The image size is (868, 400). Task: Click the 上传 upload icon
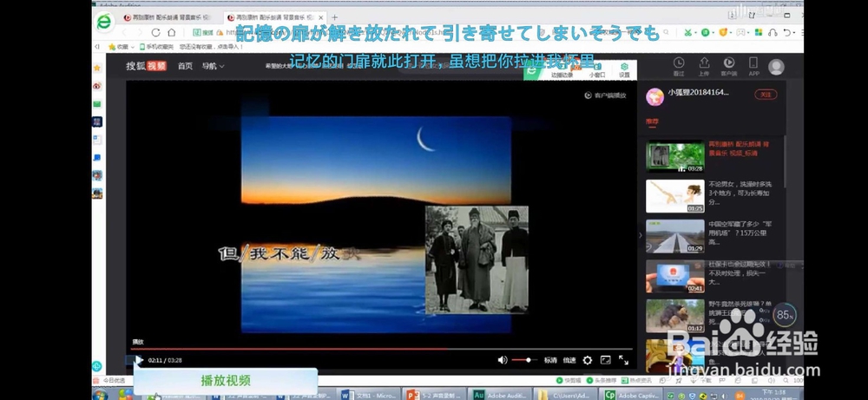(x=704, y=67)
